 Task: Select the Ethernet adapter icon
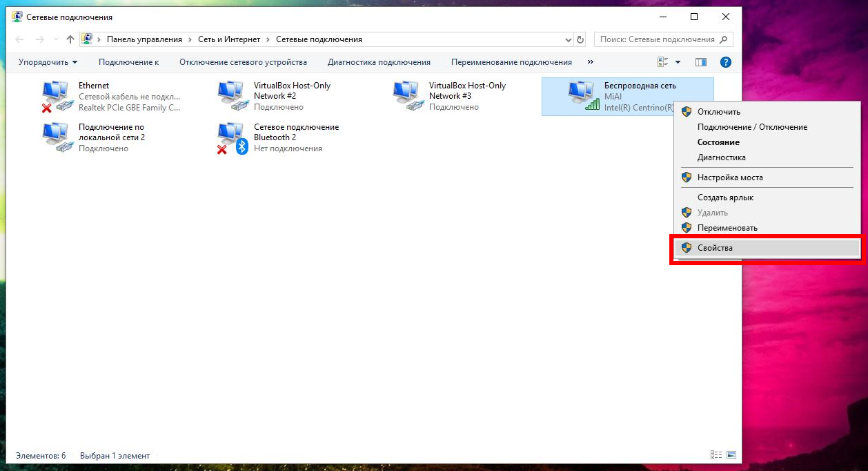click(57, 96)
